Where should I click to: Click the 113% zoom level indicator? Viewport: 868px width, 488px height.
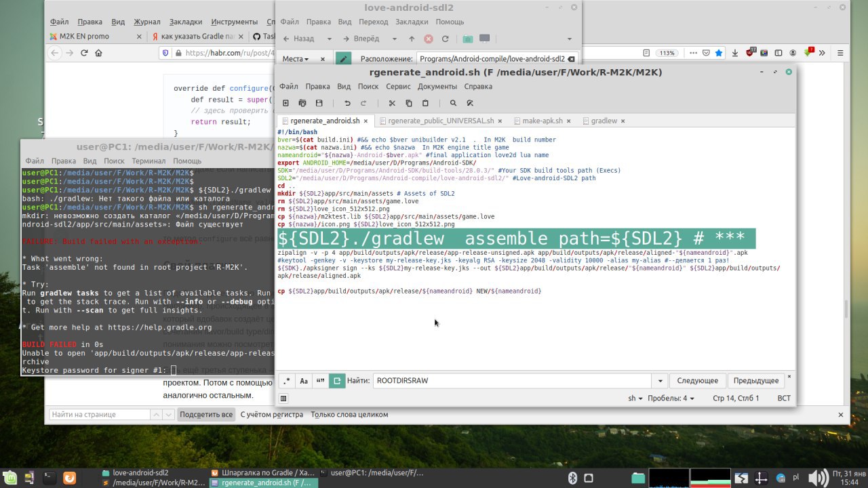pos(668,53)
